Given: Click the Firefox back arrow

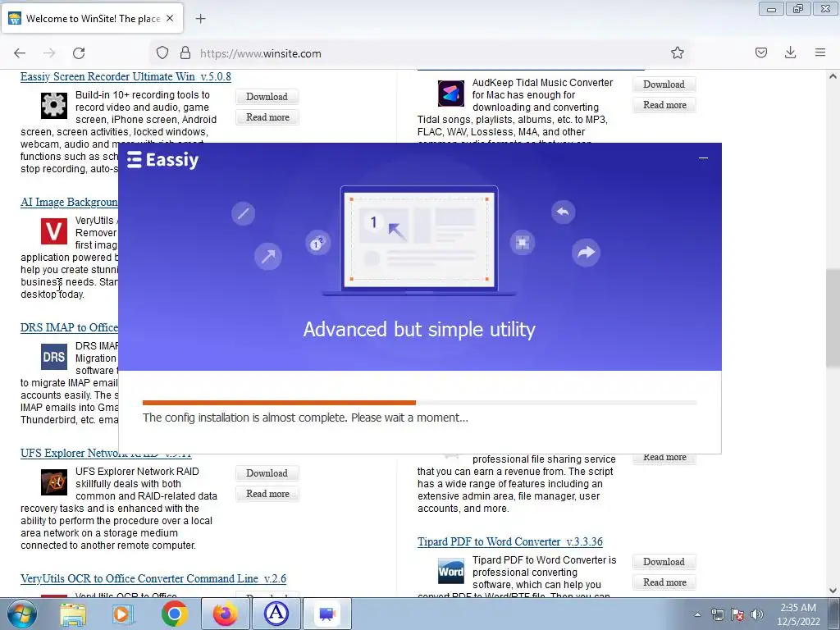Looking at the screenshot, I should (x=20, y=53).
